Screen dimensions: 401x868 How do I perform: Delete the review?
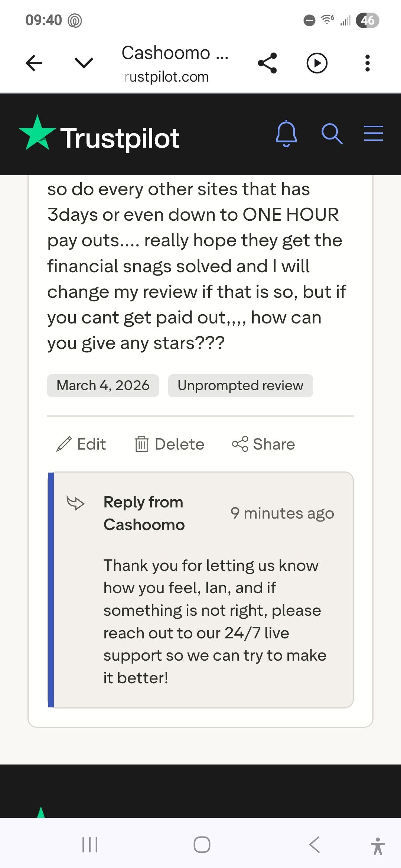pyautogui.click(x=169, y=444)
